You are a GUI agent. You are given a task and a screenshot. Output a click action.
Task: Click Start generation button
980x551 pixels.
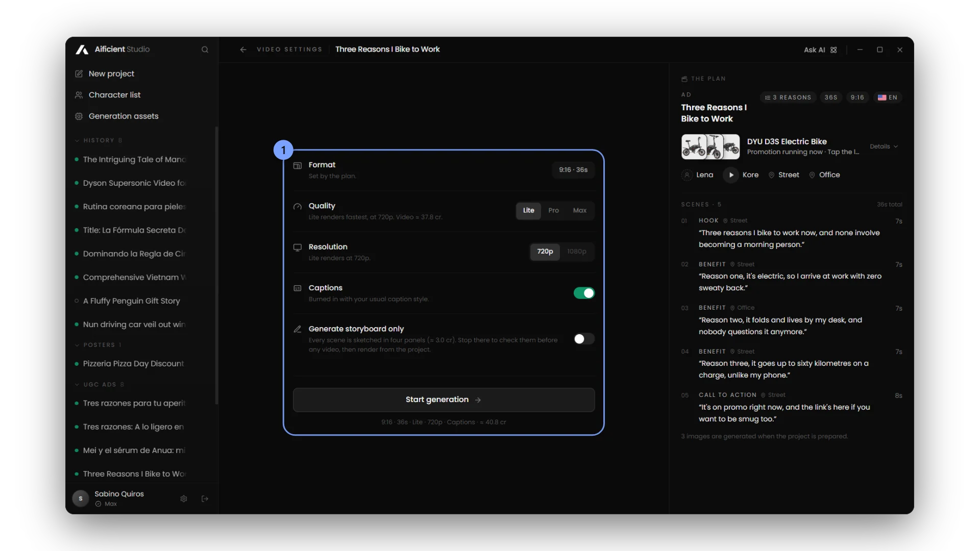click(444, 399)
